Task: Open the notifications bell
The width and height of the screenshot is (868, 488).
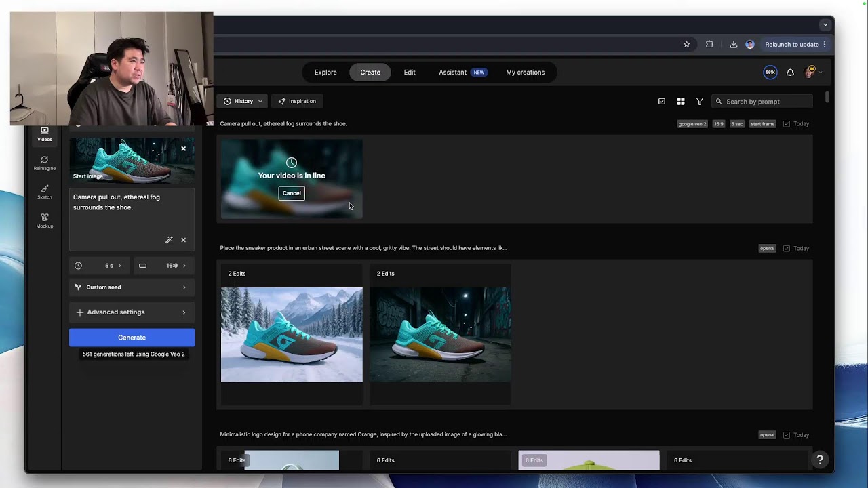Action: pyautogui.click(x=790, y=73)
